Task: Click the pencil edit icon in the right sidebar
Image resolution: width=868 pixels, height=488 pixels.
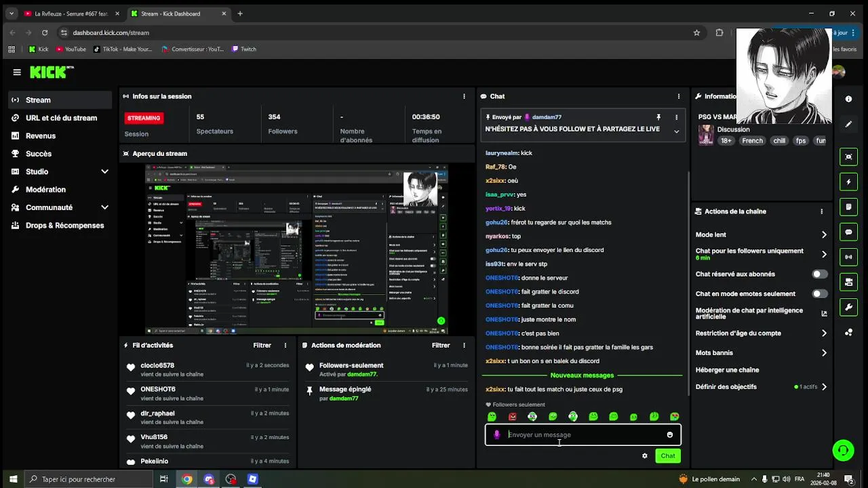Action: click(848, 124)
